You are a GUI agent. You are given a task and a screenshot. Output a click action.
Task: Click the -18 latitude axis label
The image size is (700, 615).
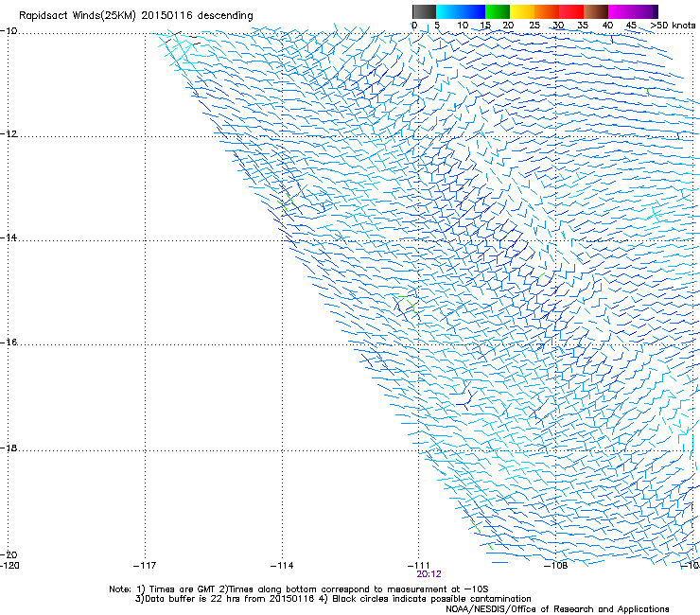(x=9, y=448)
